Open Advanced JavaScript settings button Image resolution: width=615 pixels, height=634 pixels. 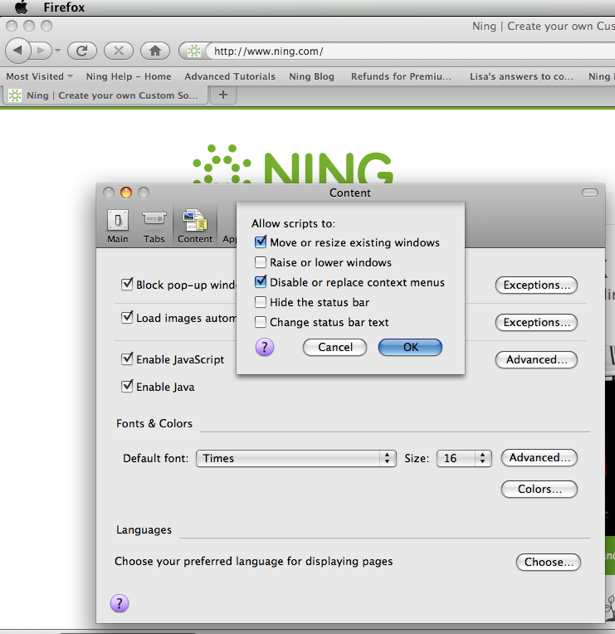click(537, 359)
